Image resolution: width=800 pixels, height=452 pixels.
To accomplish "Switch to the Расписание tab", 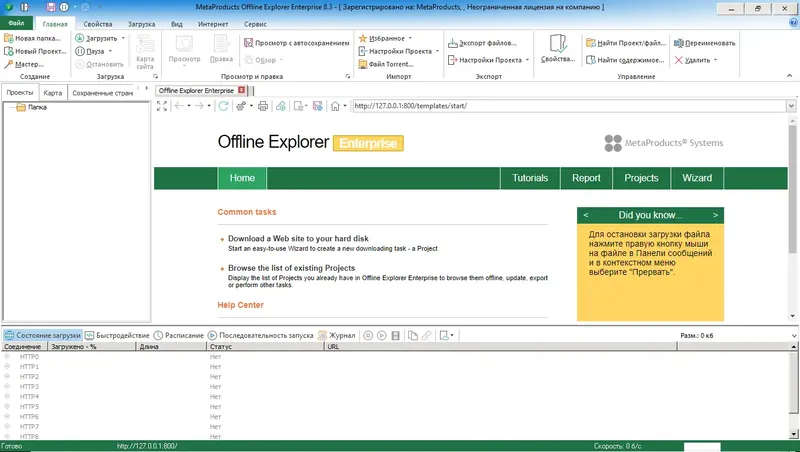I will pos(179,336).
